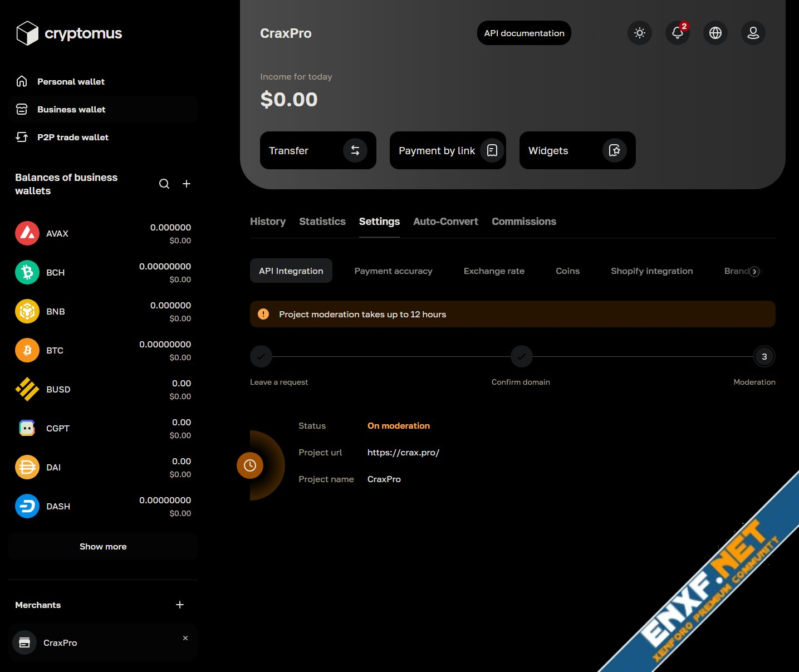This screenshot has height=672, width=799.
Task: Remove the CraxPro merchant
Action: 185,638
